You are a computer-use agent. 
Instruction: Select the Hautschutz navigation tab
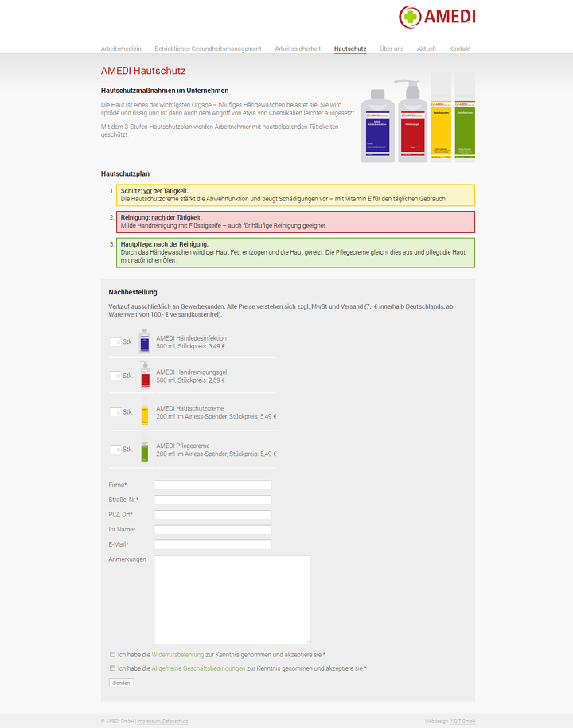click(x=350, y=49)
